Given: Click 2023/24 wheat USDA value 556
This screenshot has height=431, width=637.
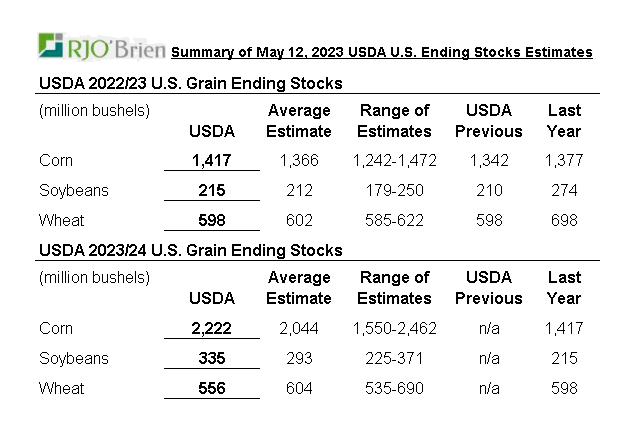Looking at the screenshot, I should (x=211, y=388).
